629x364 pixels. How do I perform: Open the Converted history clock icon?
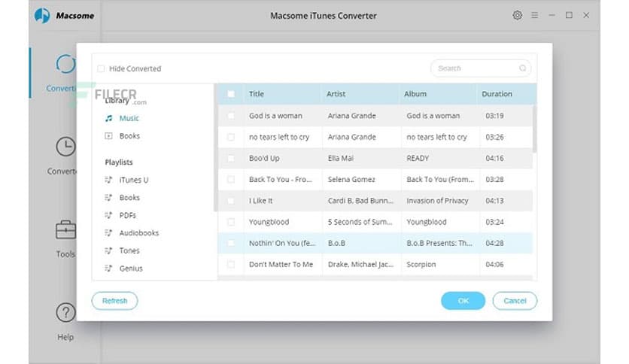click(x=65, y=147)
